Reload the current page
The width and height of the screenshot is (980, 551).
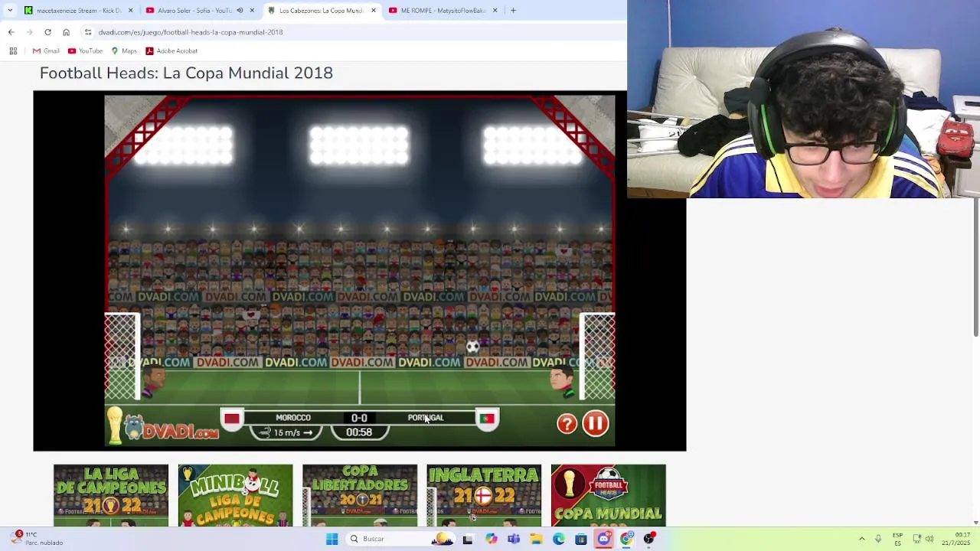47,32
